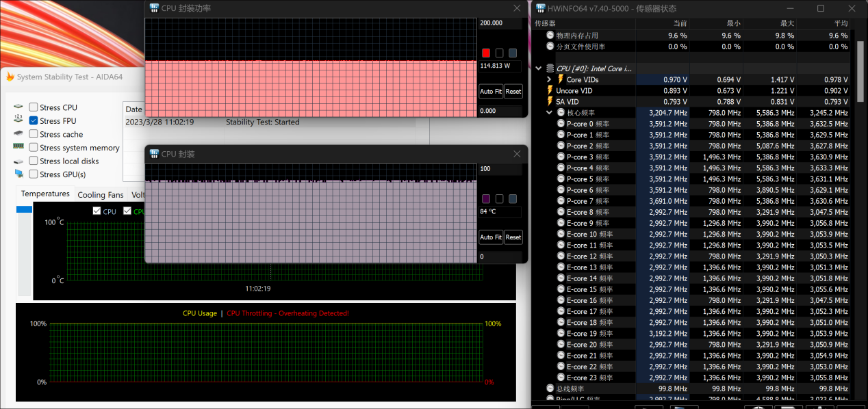
Task: Expand the Core VIDs tree node
Action: point(549,79)
